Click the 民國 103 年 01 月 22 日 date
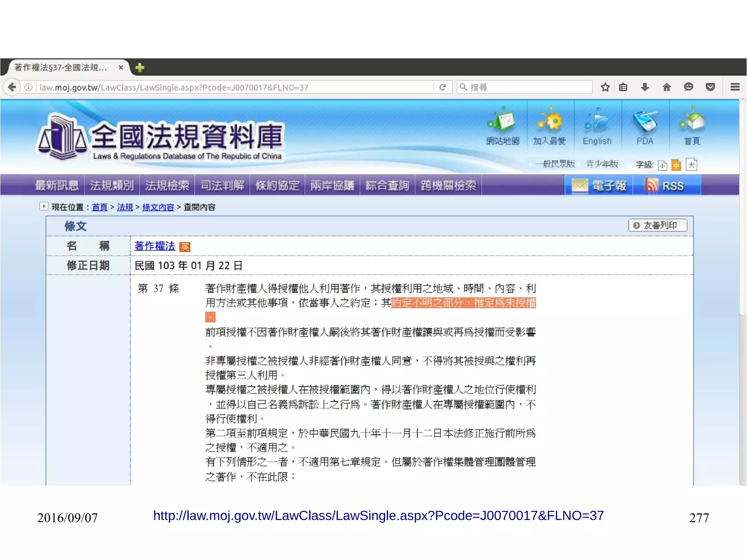The height and width of the screenshot is (560, 747). pyautogui.click(x=189, y=266)
